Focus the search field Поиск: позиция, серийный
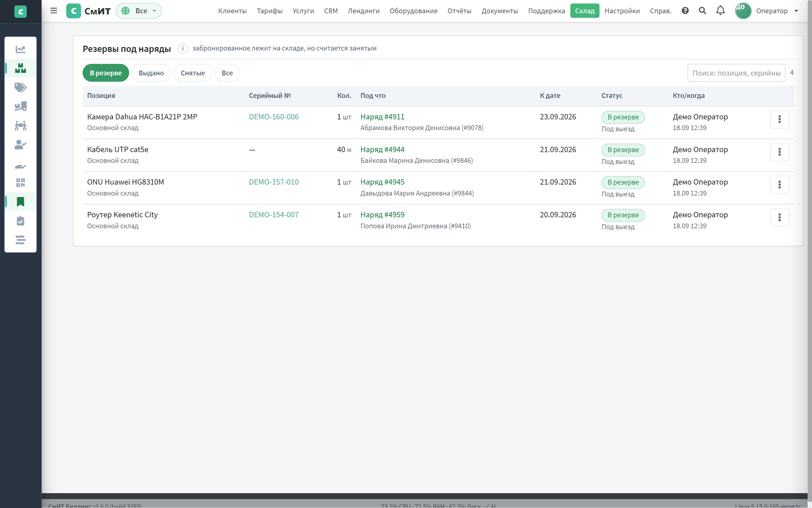The height and width of the screenshot is (508, 812). click(736, 73)
